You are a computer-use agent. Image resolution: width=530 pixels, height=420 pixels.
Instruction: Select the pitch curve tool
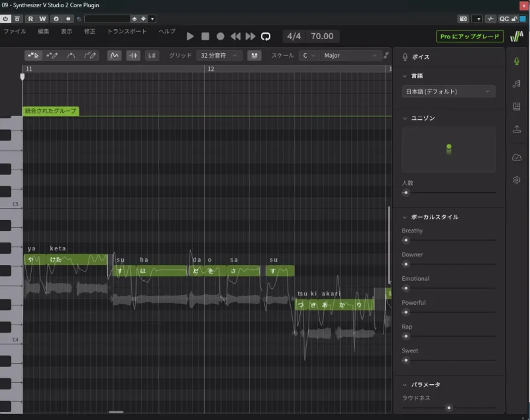click(x=71, y=56)
